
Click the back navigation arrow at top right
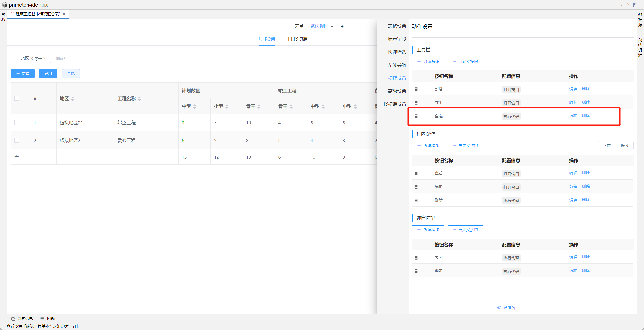point(621,5)
